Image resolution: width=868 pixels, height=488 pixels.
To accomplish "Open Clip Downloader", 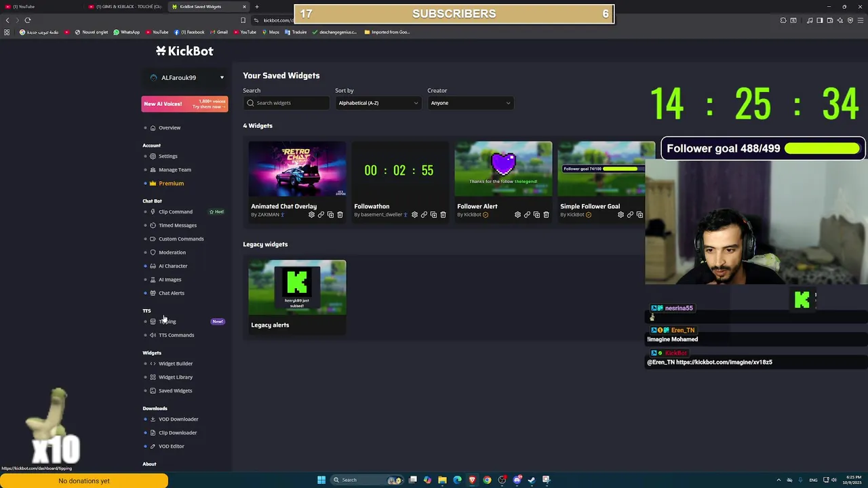I will coord(177,432).
